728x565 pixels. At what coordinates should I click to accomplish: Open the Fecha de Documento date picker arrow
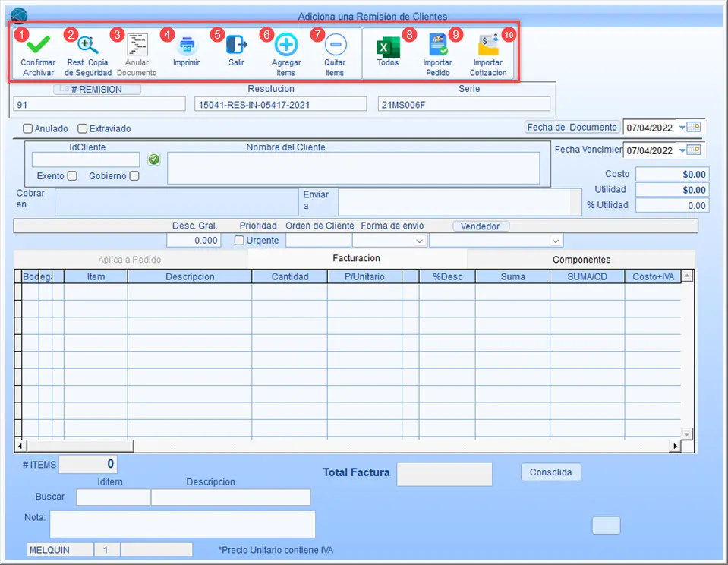pyautogui.click(x=682, y=128)
